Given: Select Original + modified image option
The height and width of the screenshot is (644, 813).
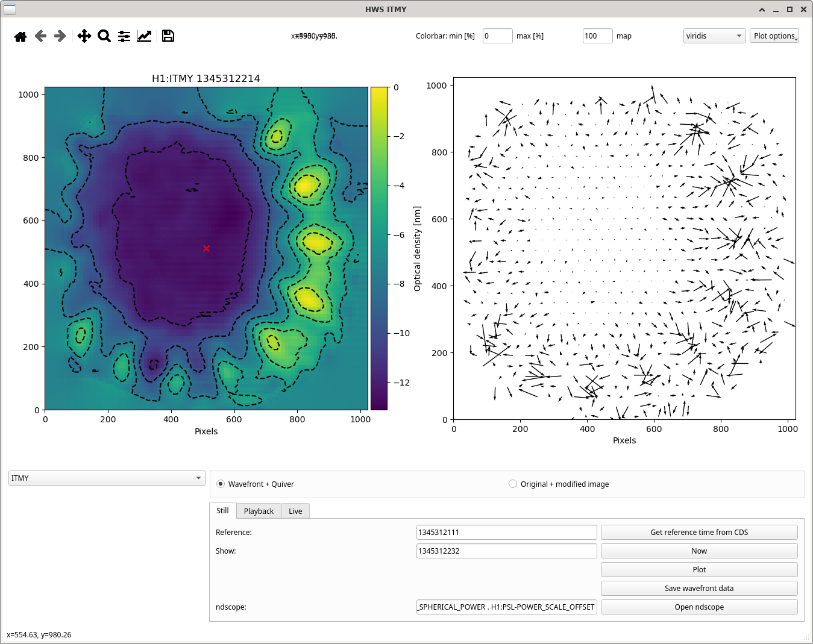Looking at the screenshot, I should [x=513, y=484].
